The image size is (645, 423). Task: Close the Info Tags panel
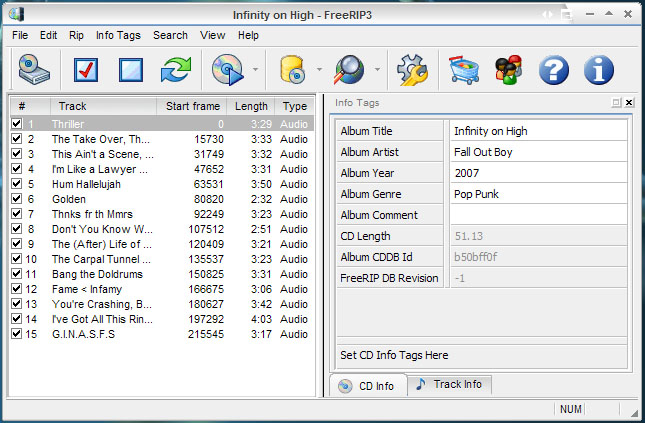pyautogui.click(x=629, y=102)
